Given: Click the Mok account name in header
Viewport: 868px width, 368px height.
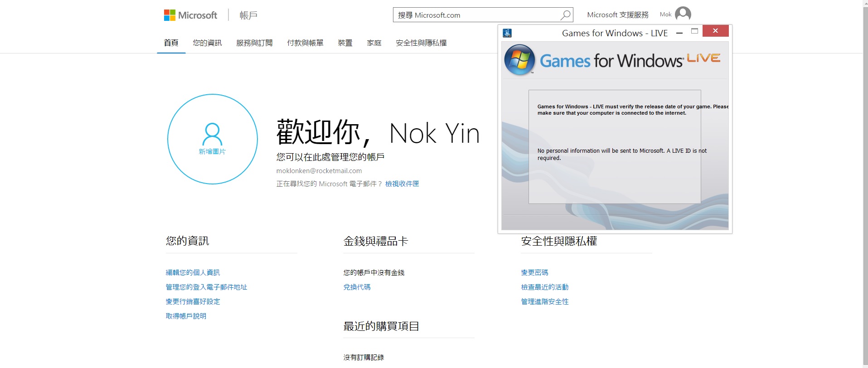Looking at the screenshot, I should [x=665, y=15].
